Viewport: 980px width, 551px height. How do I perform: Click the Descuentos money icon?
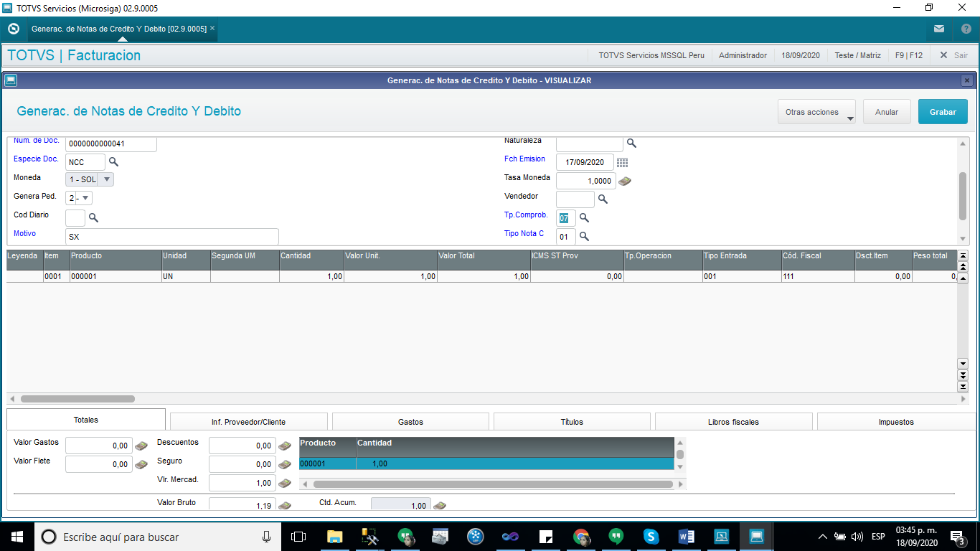click(x=284, y=446)
